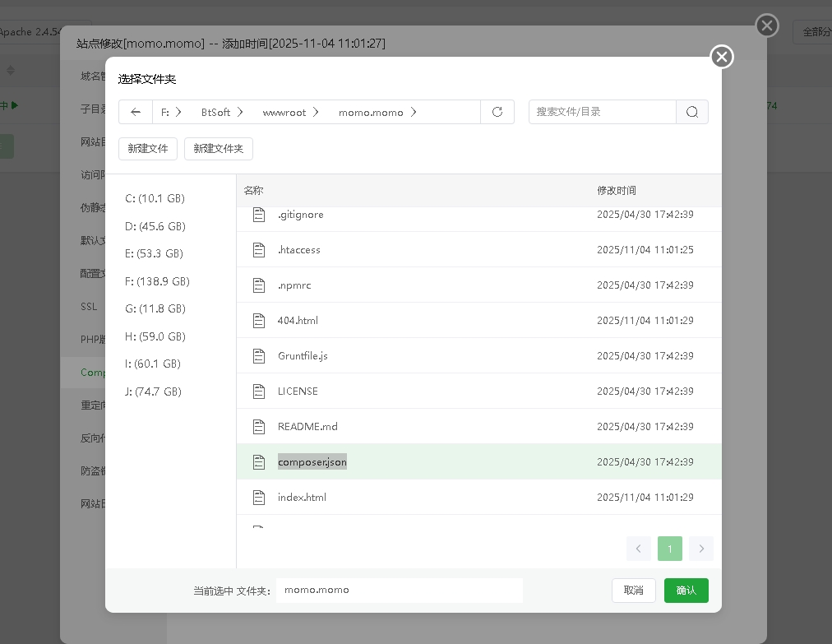Click the README.md file icon
Screen dimensions: 832x644
259,426
